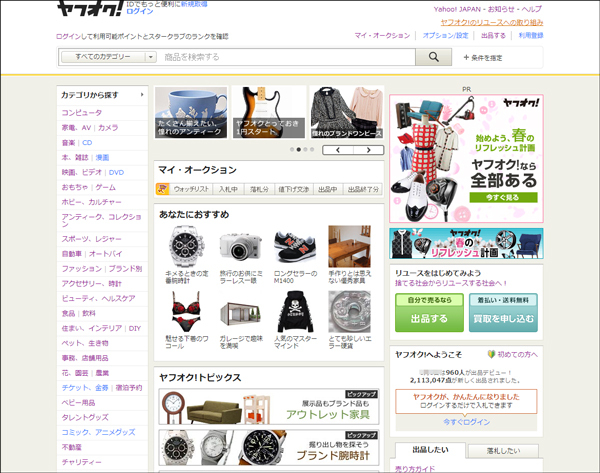600x473 pixels.
Task: Click the 新規取得 link
Action: click(194, 4)
